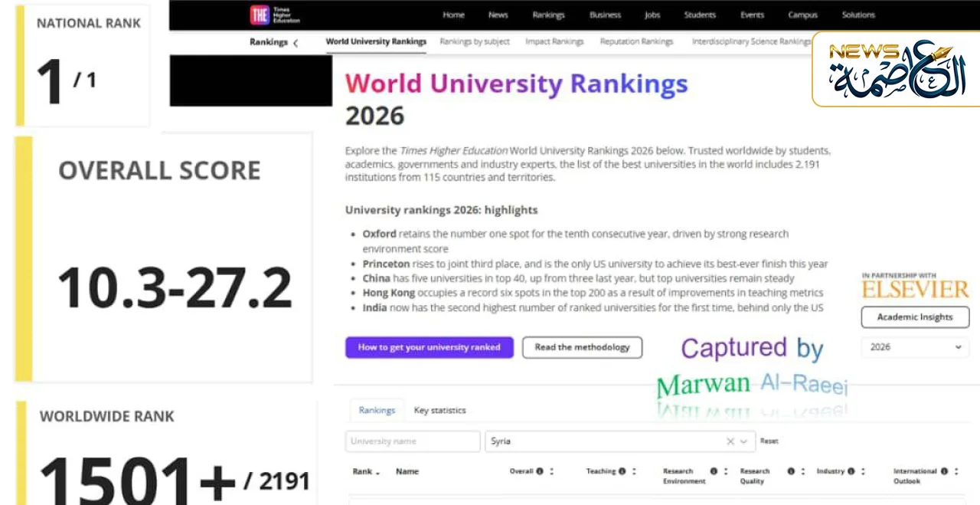Open Rankings by subject tab
The image size is (980, 505).
pyautogui.click(x=474, y=41)
